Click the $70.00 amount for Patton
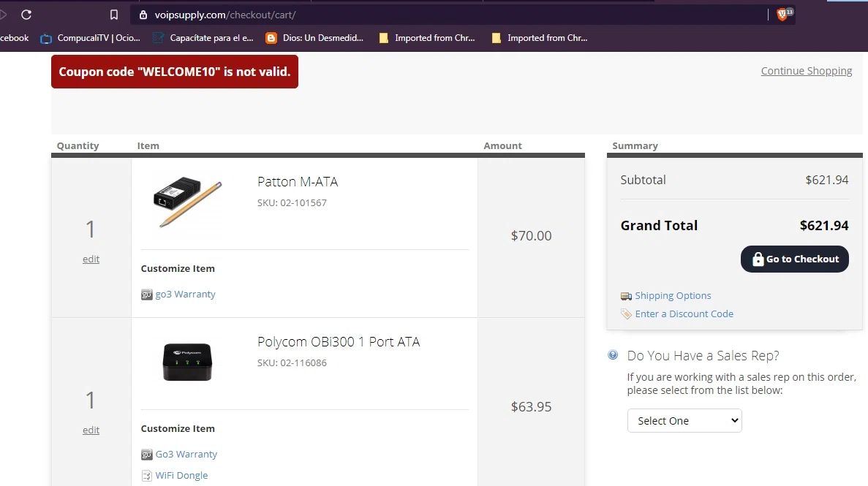Image resolution: width=868 pixels, height=486 pixels. point(531,236)
